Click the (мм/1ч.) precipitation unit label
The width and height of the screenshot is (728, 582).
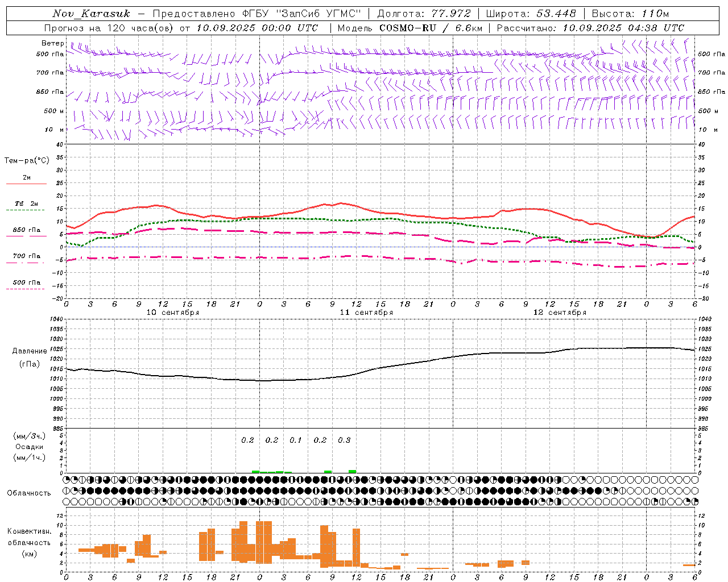[29, 458]
